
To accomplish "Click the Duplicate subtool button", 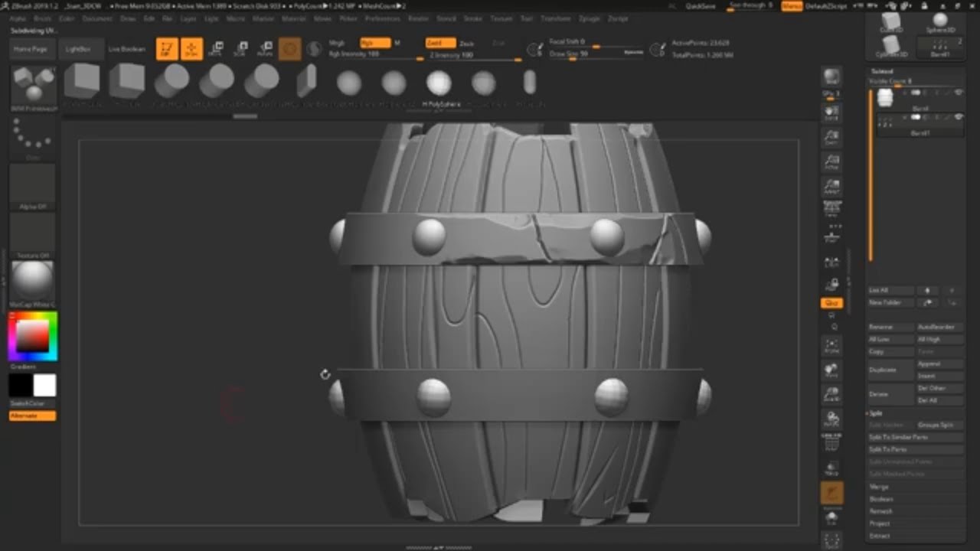I will [890, 370].
